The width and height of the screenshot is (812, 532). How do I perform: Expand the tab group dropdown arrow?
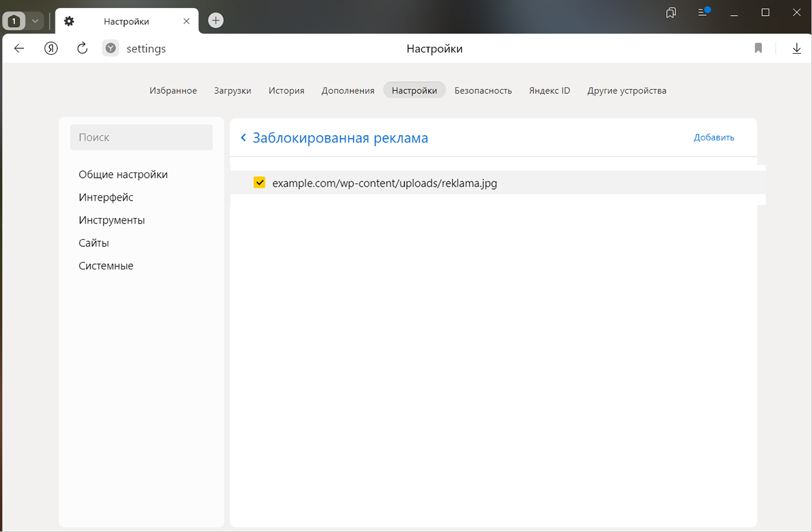click(35, 21)
